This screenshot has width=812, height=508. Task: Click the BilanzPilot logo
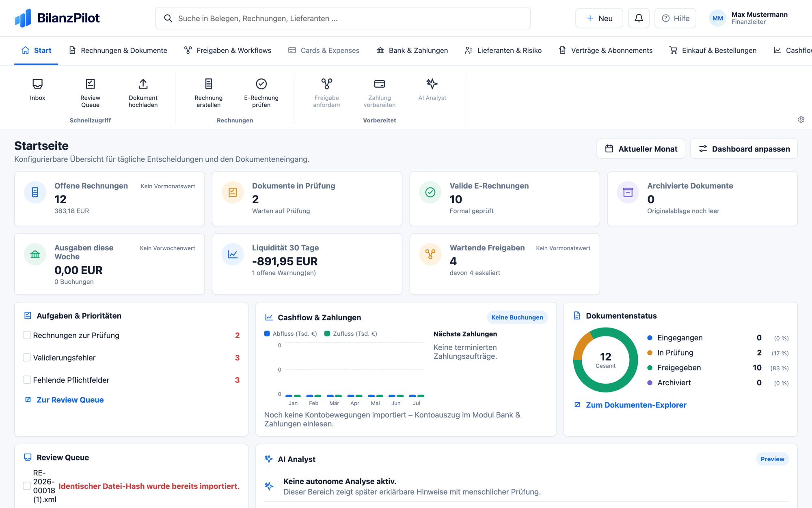pos(57,18)
